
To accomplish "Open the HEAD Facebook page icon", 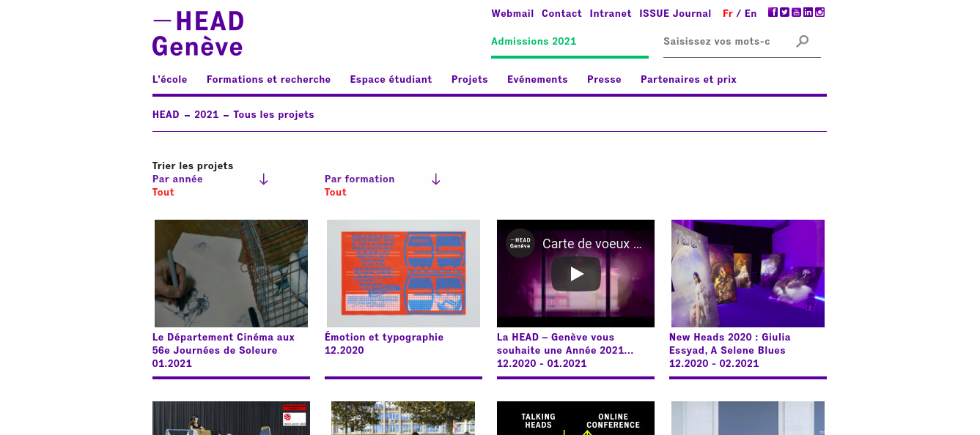I will tap(773, 12).
